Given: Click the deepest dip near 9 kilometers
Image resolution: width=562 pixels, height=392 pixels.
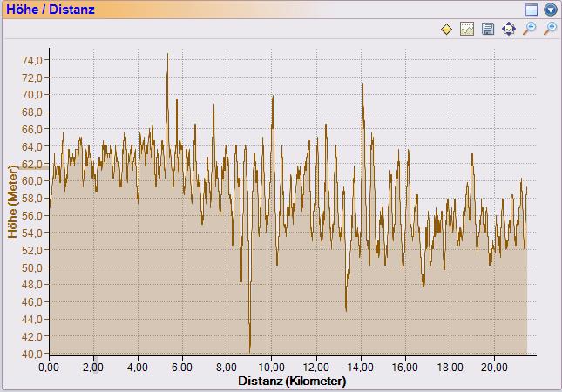Looking at the screenshot, I should [250, 348].
